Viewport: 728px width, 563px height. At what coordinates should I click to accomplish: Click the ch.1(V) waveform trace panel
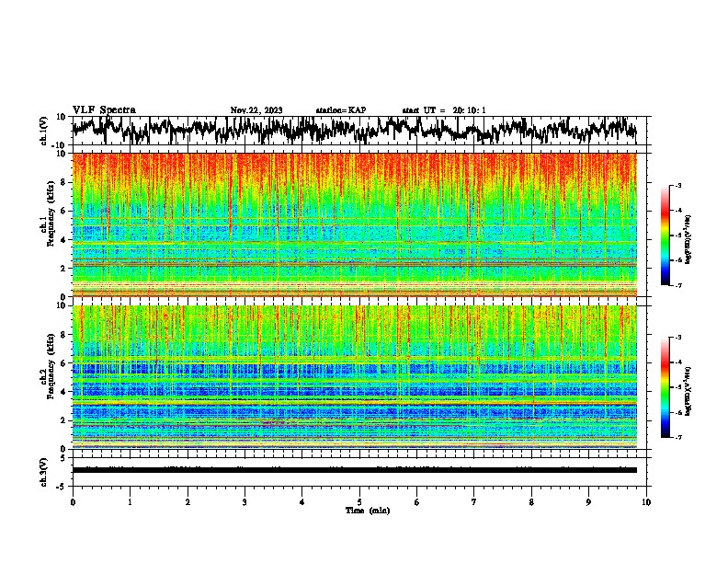pos(359,131)
